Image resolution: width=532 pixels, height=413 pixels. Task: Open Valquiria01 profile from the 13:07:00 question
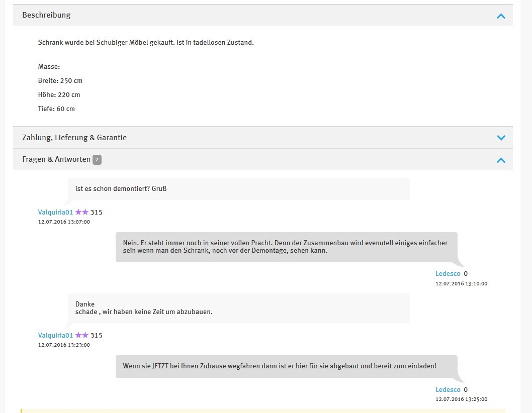click(x=55, y=213)
